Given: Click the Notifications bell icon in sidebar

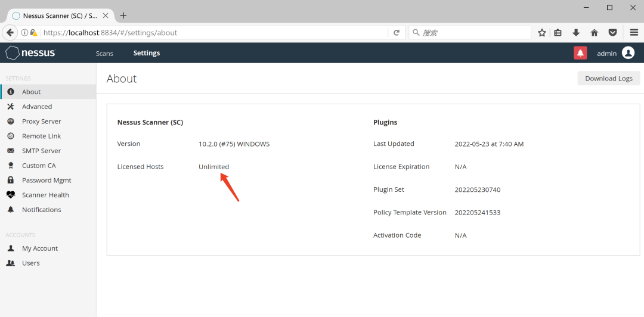Looking at the screenshot, I should tap(11, 210).
